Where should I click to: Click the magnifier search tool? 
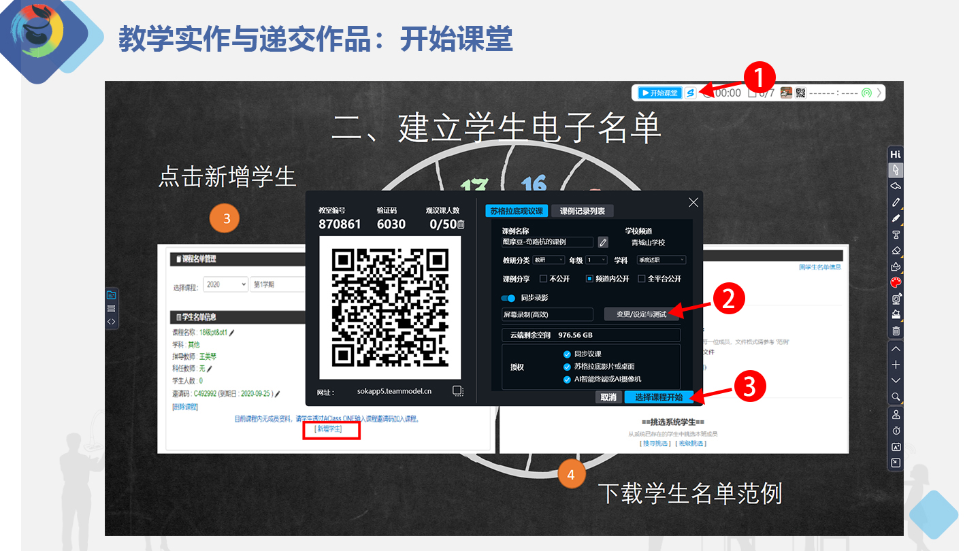896,397
